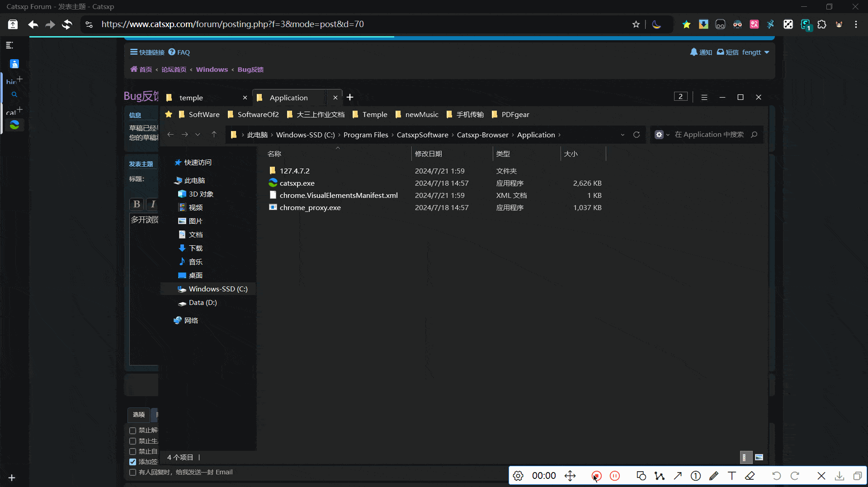Cancel the capture with the X icon

[821, 476]
